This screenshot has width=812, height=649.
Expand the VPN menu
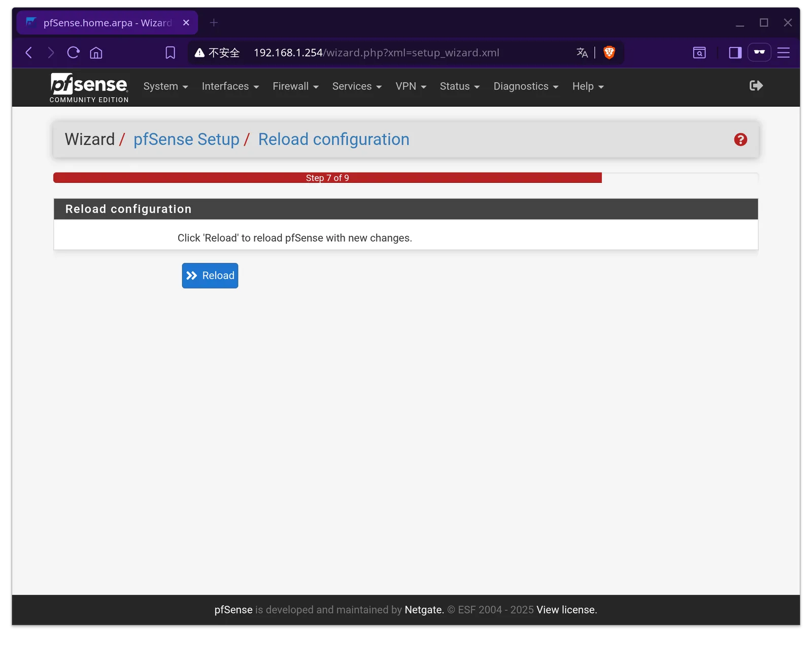(411, 86)
